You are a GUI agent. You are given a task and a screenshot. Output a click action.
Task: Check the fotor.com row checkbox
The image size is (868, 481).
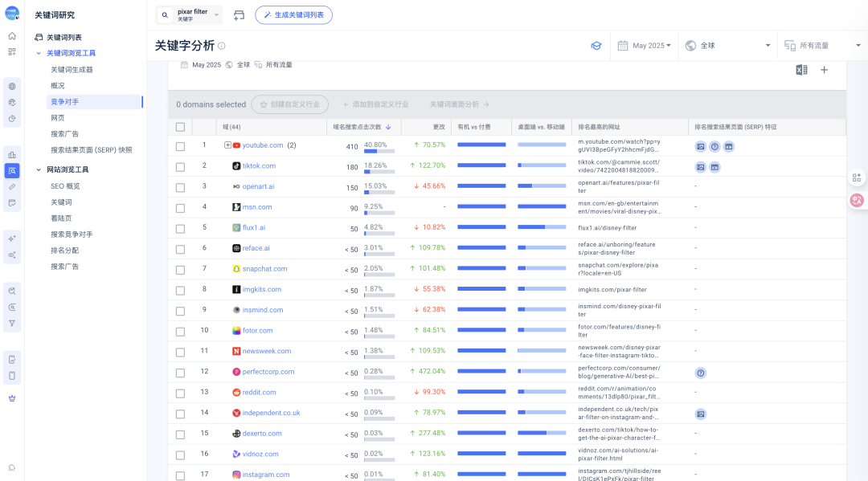click(181, 332)
